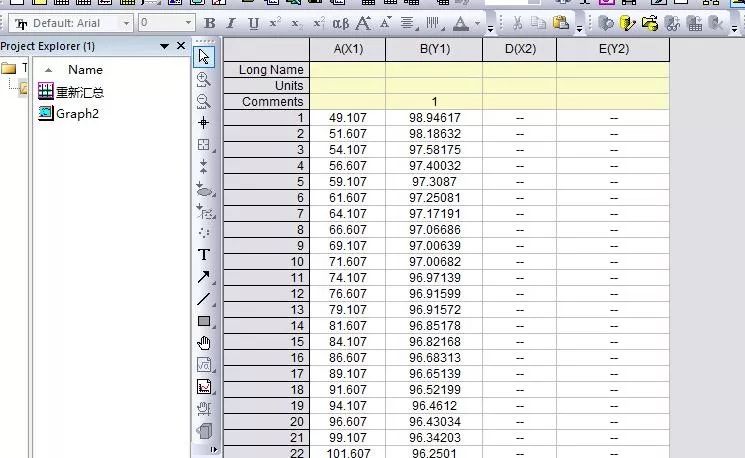The height and width of the screenshot is (458, 745).
Task: Select column A(X1) header
Action: [348, 49]
